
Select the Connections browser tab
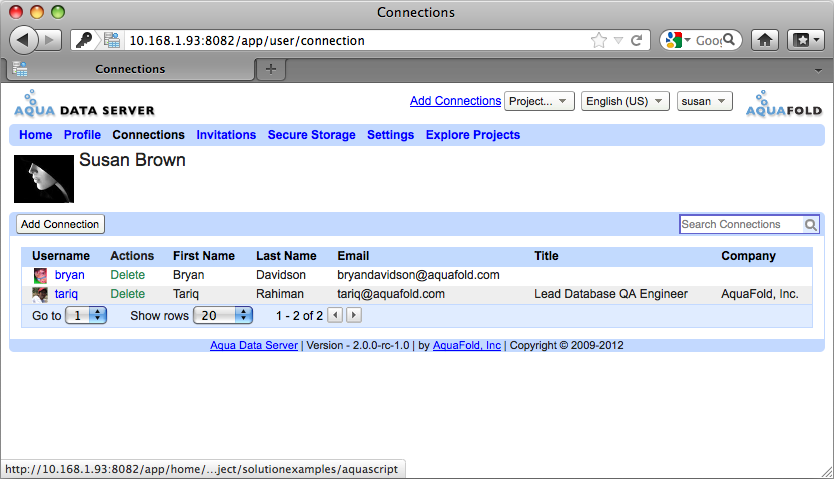click(x=130, y=69)
